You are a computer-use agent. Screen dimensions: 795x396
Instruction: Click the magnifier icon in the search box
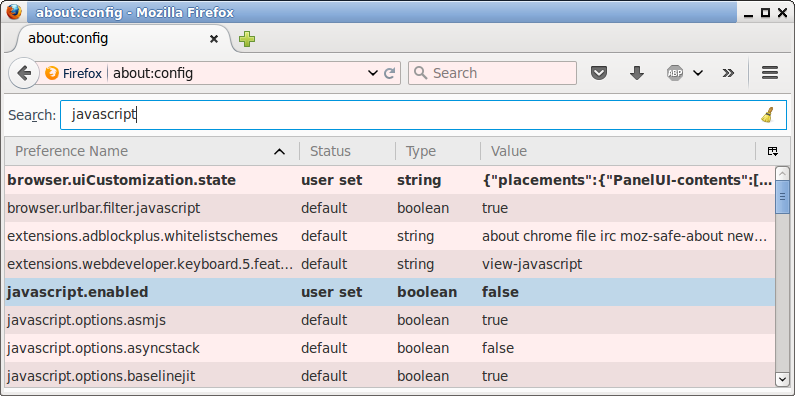pos(420,73)
